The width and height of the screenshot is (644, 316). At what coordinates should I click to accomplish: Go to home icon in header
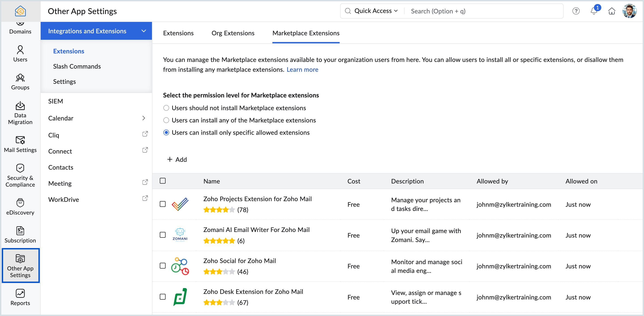612,11
